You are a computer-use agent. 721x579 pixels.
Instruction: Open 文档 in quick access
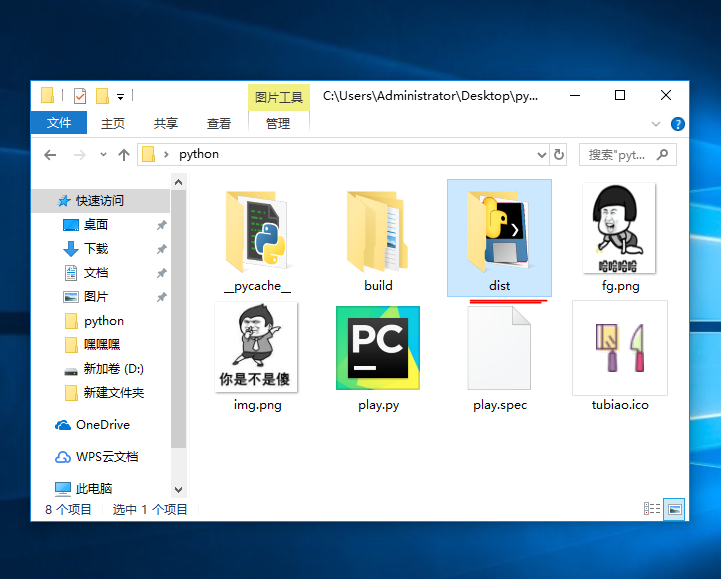pos(96,273)
